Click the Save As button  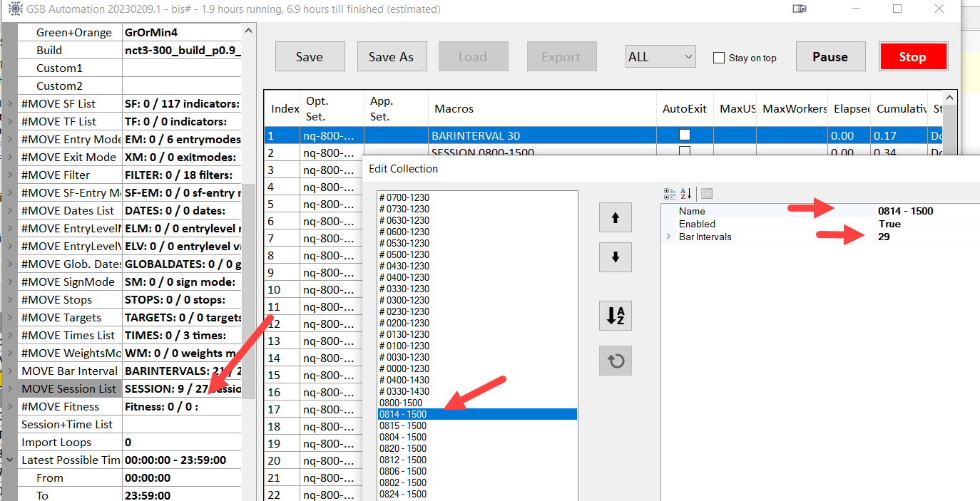pos(391,57)
